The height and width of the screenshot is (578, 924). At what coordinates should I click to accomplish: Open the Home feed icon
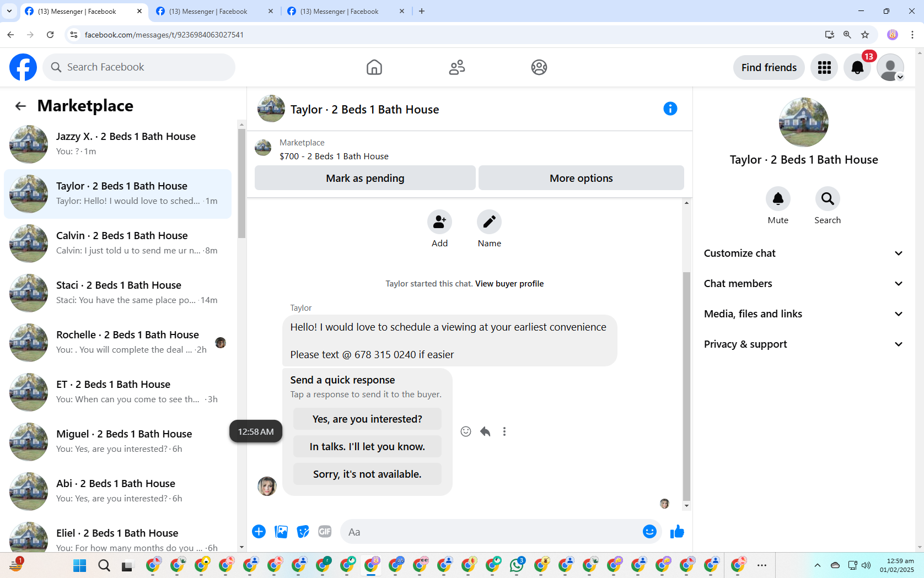374,67
